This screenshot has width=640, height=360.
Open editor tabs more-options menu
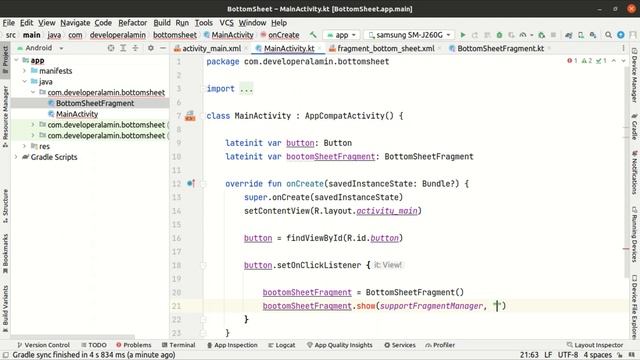[x=623, y=48]
